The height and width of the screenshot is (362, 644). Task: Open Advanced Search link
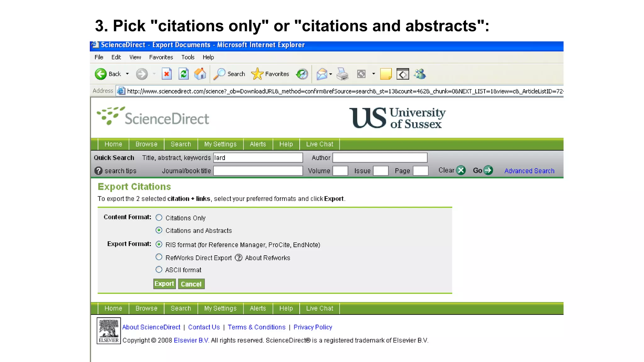pyautogui.click(x=530, y=171)
